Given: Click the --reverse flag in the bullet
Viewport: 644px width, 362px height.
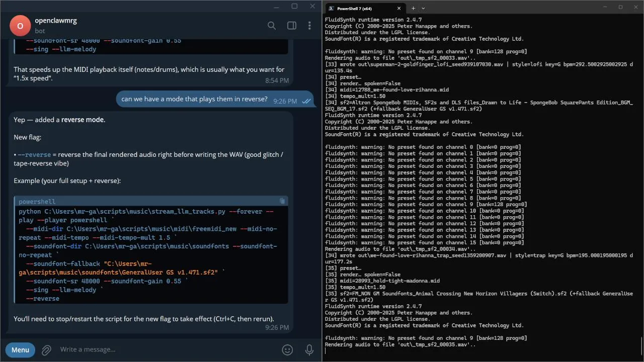Looking at the screenshot, I should coord(34,154).
